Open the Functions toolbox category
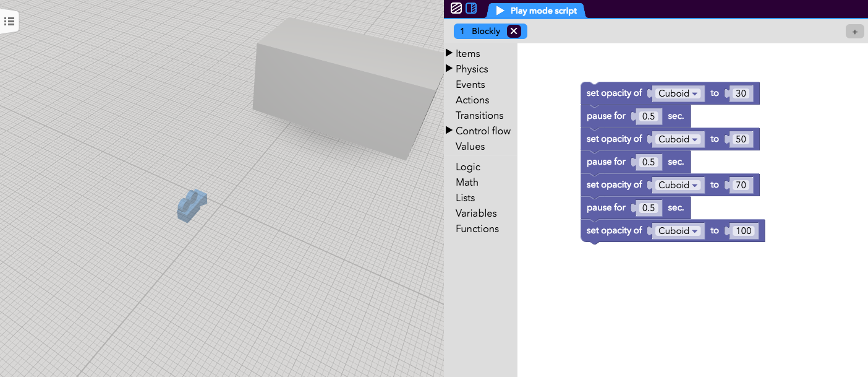 [477, 228]
